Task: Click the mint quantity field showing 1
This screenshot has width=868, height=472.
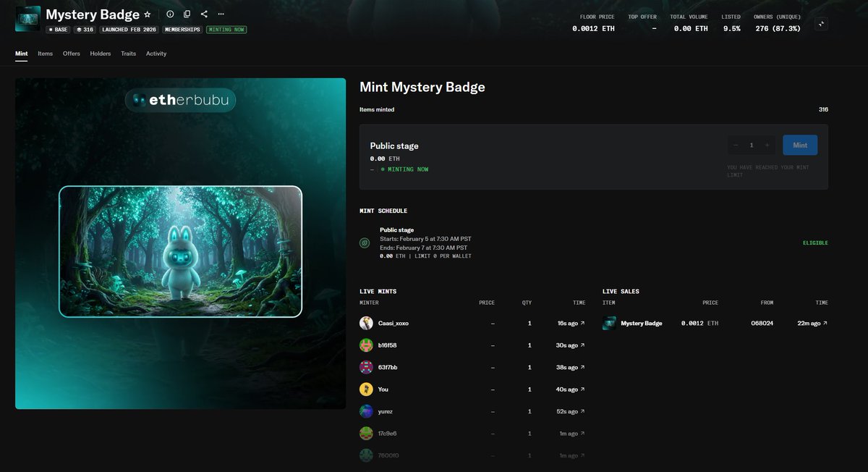Action: pos(752,145)
